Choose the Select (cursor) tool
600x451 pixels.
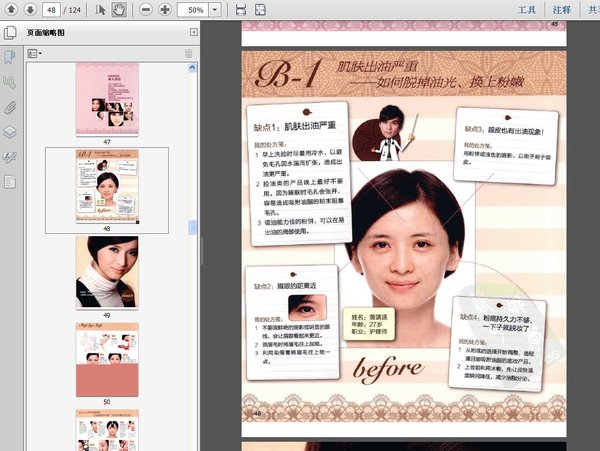click(102, 10)
